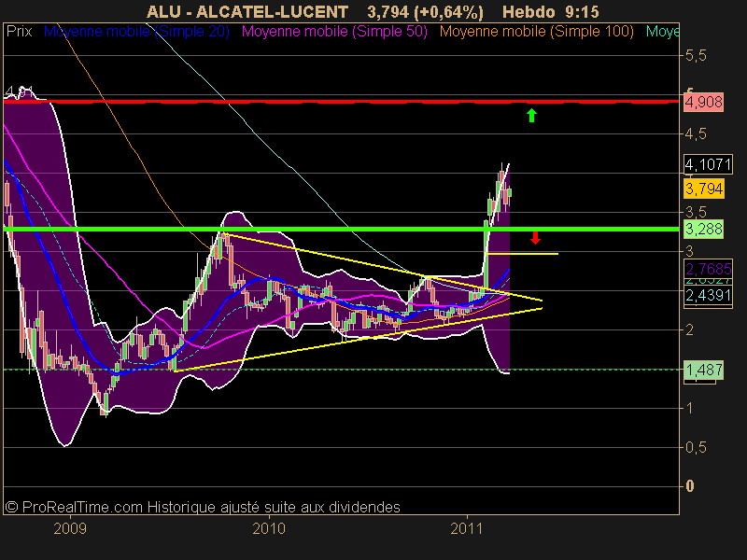Click the green 1,487 price label
The height and width of the screenshot is (560, 747).
pos(704,370)
